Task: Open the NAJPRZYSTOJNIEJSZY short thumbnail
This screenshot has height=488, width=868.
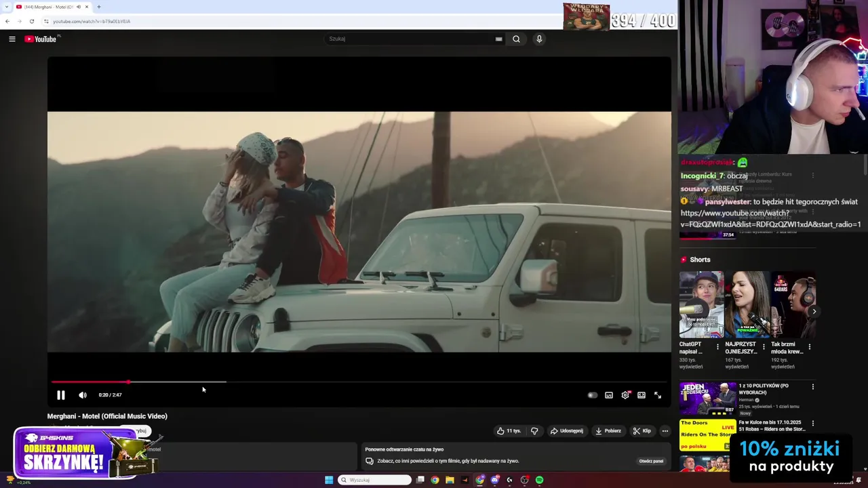Action: pos(747,304)
